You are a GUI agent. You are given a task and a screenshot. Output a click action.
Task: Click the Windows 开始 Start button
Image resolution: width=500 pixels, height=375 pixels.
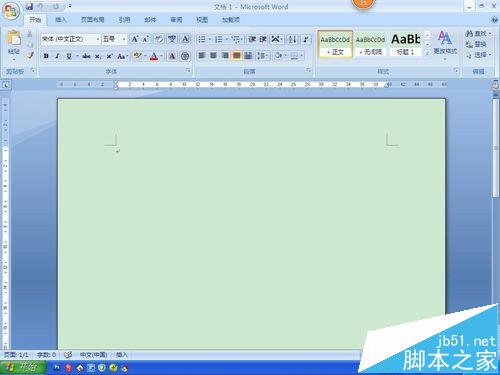23,368
